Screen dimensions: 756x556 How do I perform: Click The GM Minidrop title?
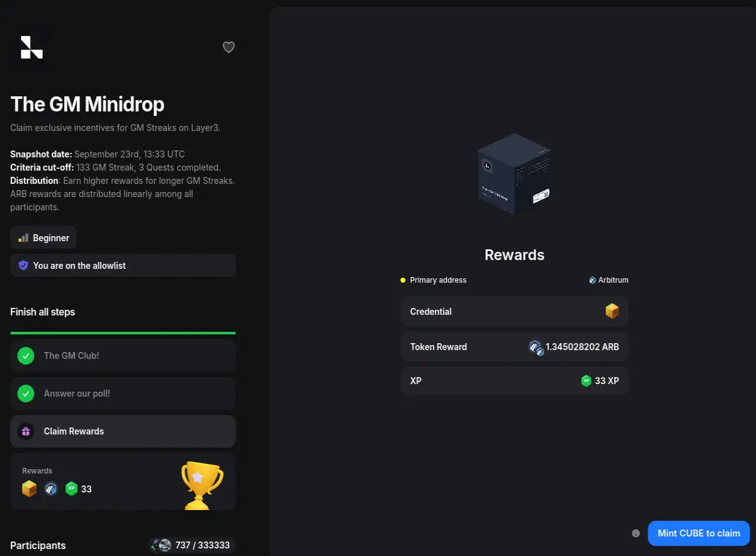click(x=88, y=105)
